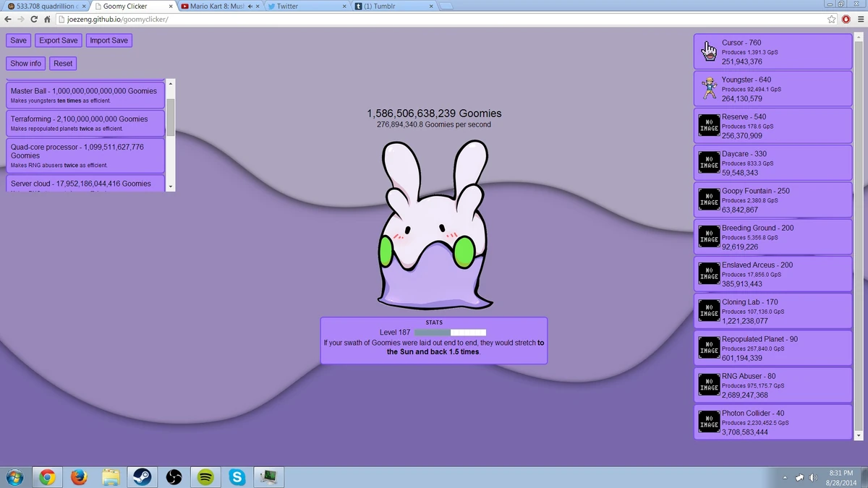
Task: Click the red extension icon beside the address bar
Action: click(x=845, y=20)
